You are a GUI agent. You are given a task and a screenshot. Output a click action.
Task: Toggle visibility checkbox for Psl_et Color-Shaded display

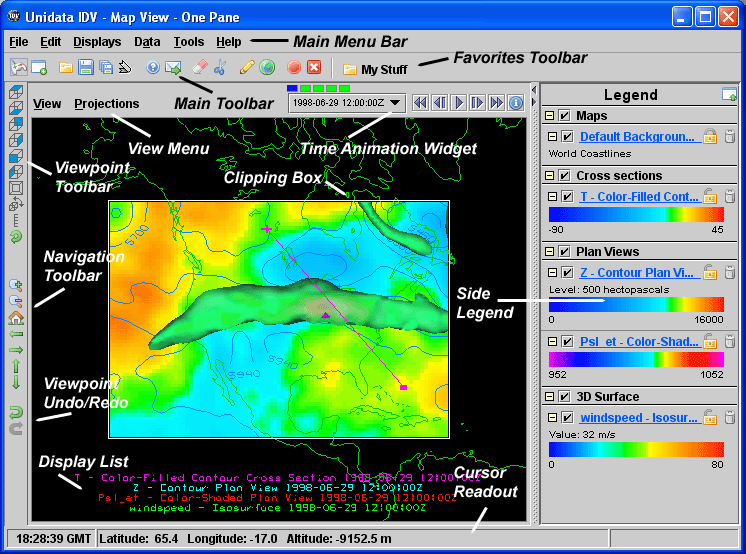click(x=567, y=342)
